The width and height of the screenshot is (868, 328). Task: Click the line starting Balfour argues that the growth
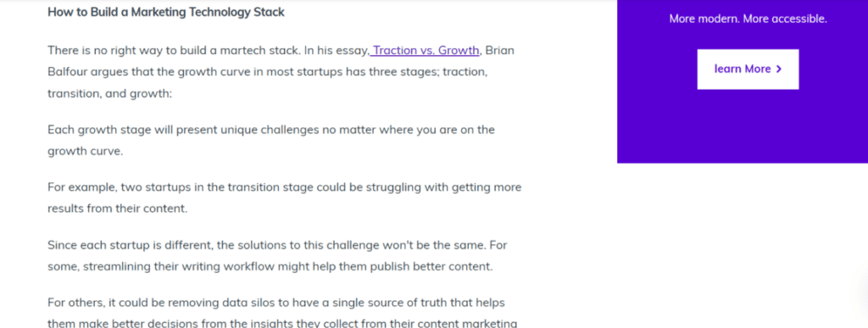(x=267, y=72)
